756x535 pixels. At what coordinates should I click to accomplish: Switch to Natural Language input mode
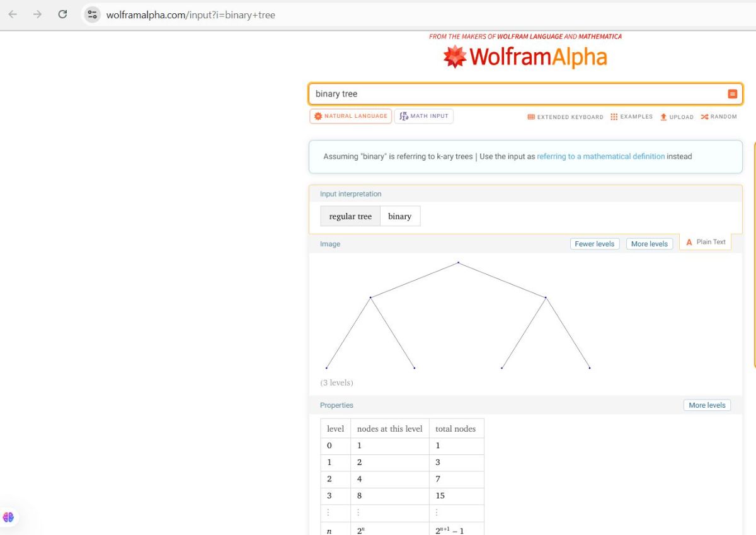pos(351,116)
